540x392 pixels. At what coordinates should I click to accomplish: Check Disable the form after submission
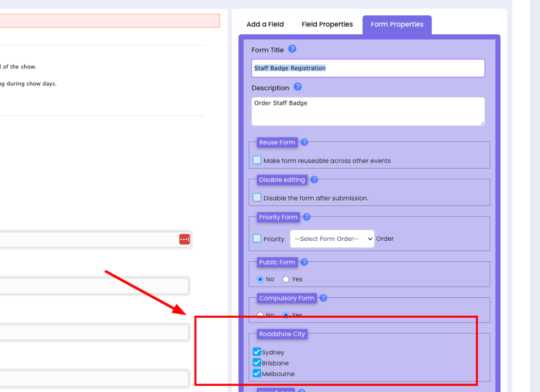(x=257, y=198)
